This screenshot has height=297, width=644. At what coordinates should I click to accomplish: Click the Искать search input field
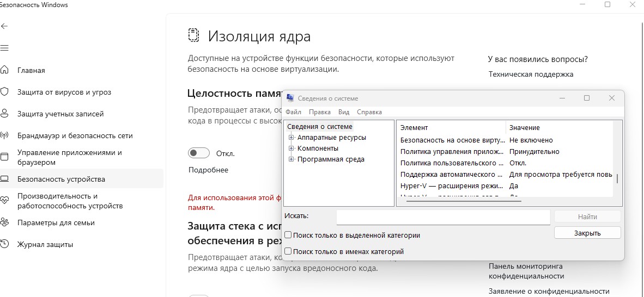443,217
